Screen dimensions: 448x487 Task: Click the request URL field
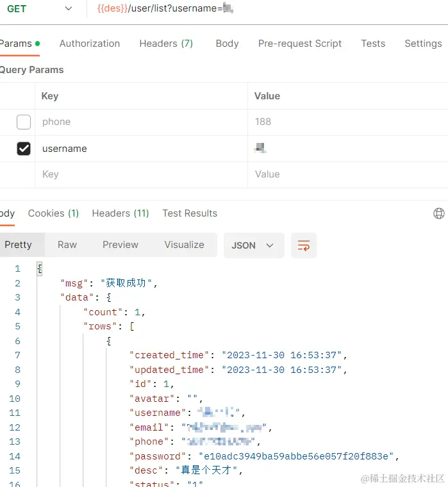click(x=267, y=9)
